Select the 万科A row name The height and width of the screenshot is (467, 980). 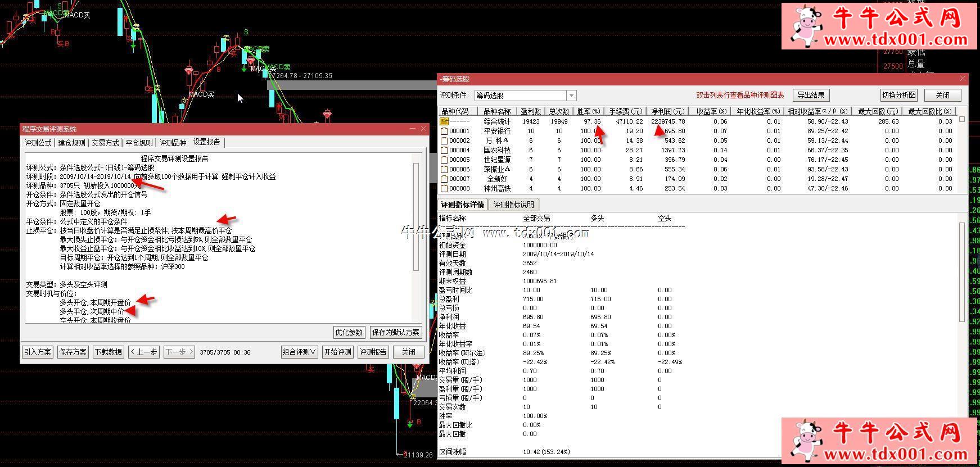(497, 140)
